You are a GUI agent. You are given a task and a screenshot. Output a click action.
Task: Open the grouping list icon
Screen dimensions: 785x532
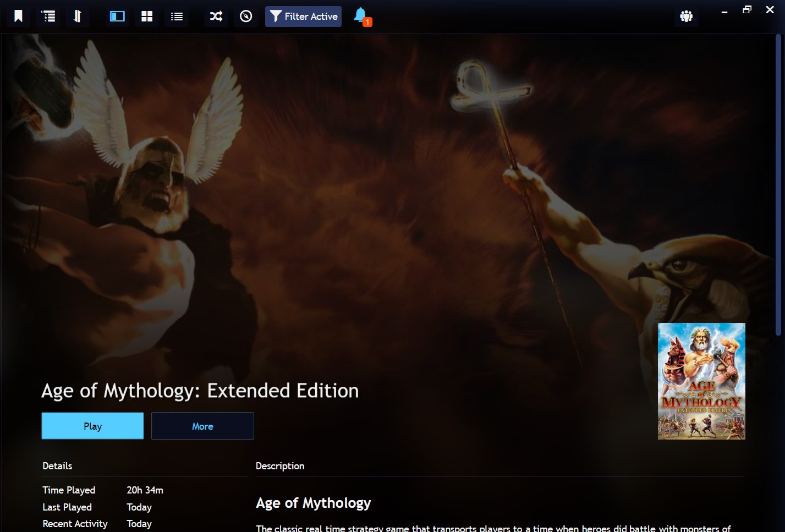tap(48, 17)
